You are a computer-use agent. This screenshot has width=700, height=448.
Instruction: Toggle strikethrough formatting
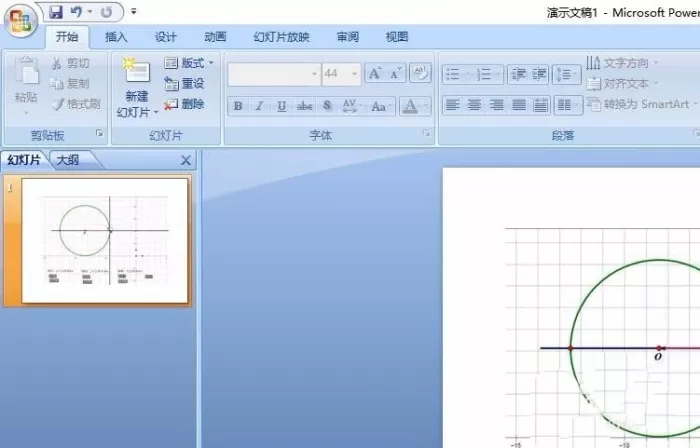coord(304,106)
